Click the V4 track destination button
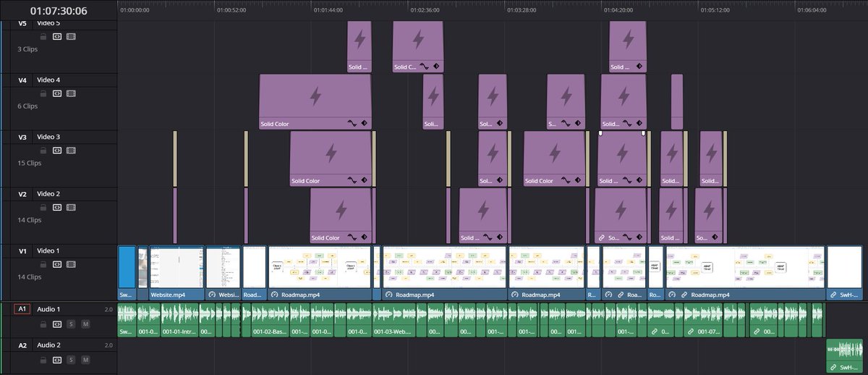 pos(22,80)
